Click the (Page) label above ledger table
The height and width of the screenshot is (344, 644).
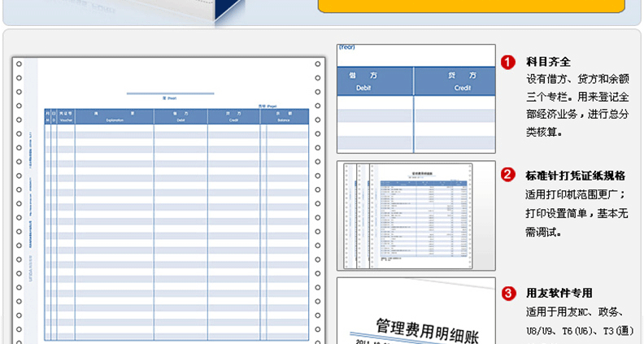tap(268, 106)
